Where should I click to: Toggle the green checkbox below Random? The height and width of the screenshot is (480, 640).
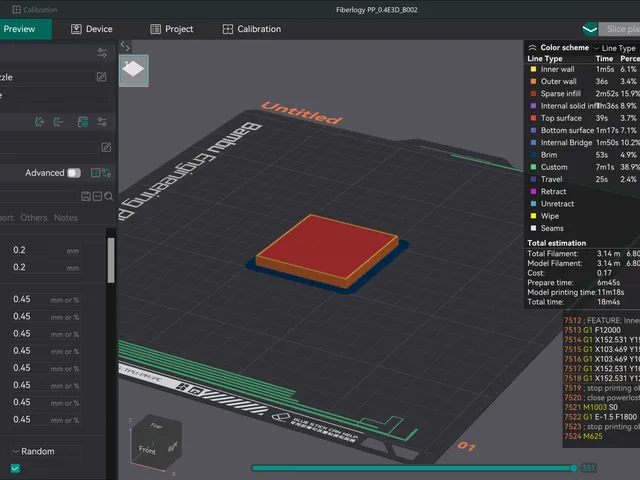15,468
